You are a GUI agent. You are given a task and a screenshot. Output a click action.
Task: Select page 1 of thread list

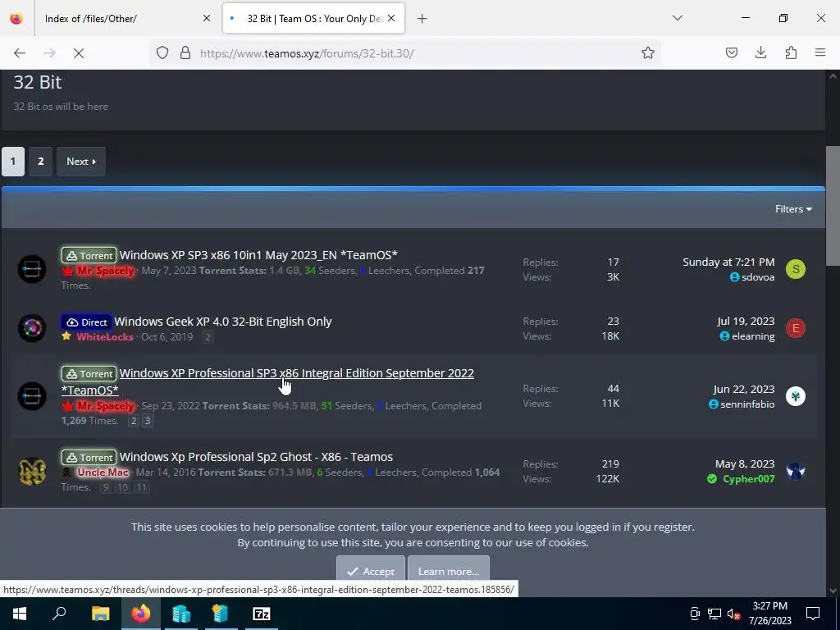pos(13,162)
